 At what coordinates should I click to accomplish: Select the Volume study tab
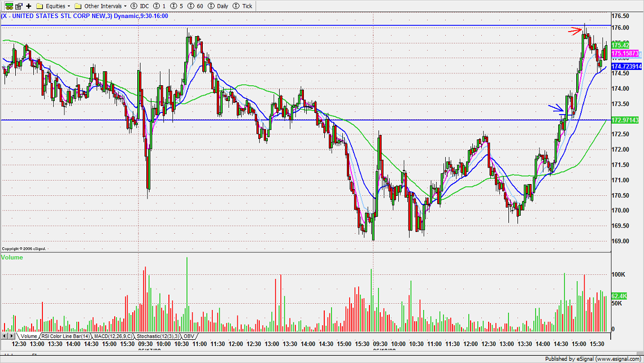(x=28, y=336)
